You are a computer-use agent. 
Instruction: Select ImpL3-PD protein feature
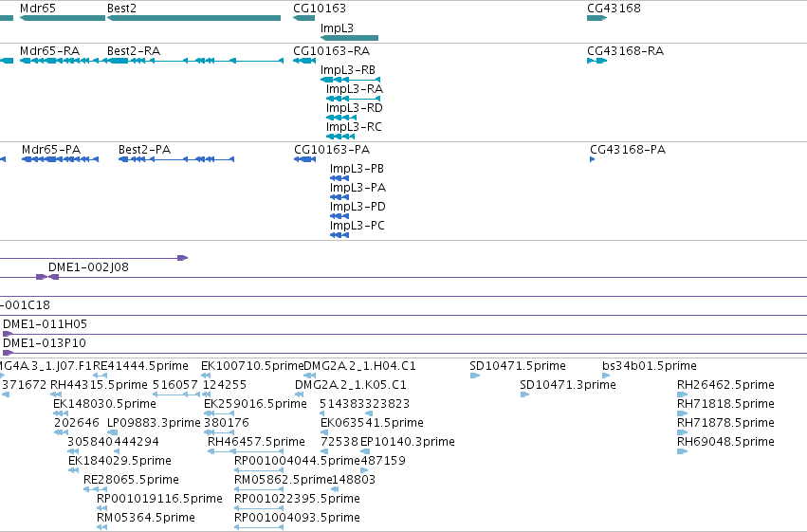pyautogui.click(x=339, y=216)
